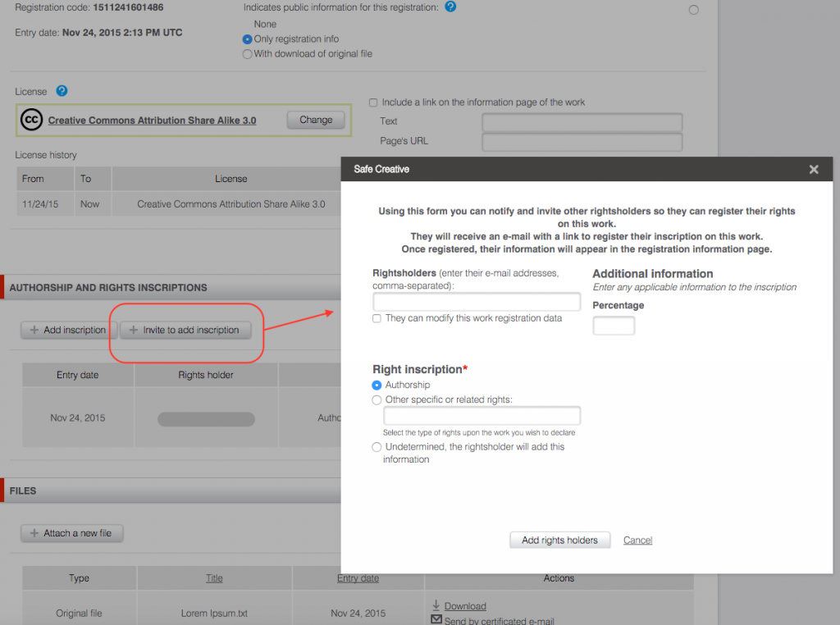Image resolution: width=840 pixels, height=625 pixels.
Task: Click the Creative Commons CC logo icon
Action: point(31,120)
